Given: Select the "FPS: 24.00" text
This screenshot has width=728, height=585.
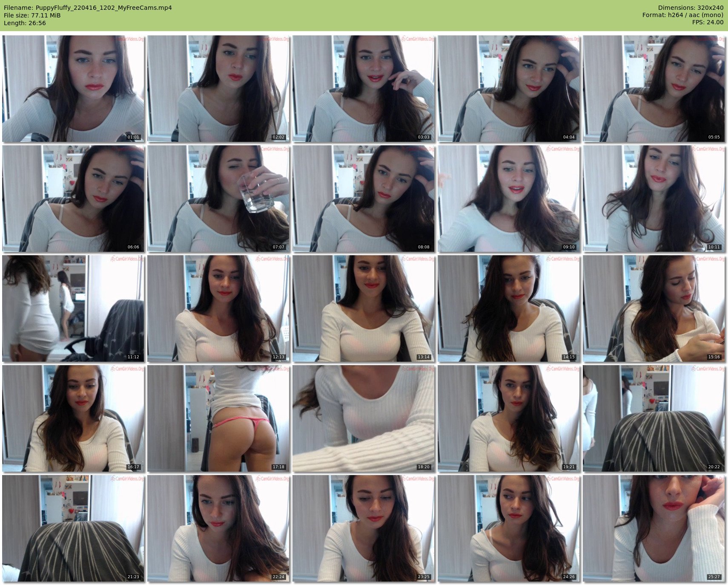Looking at the screenshot, I should coord(708,23).
